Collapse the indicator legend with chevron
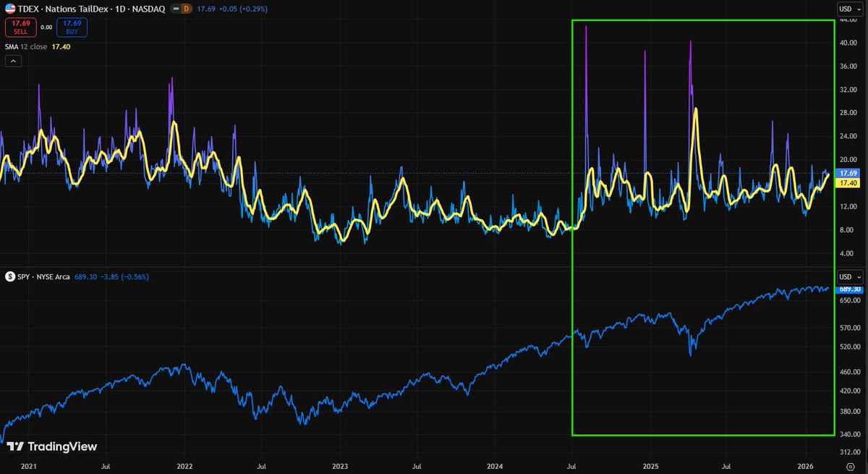Image resolution: width=868 pixels, height=474 pixels. point(13,62)
